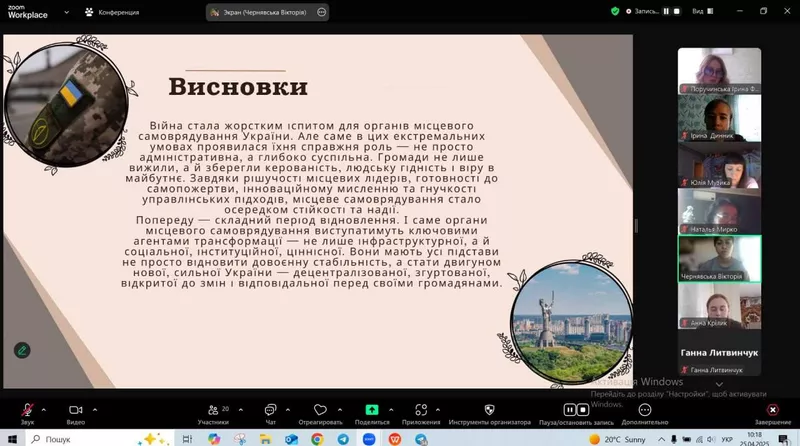Click the annotation pencil icon on the slide

click(22, 351)
